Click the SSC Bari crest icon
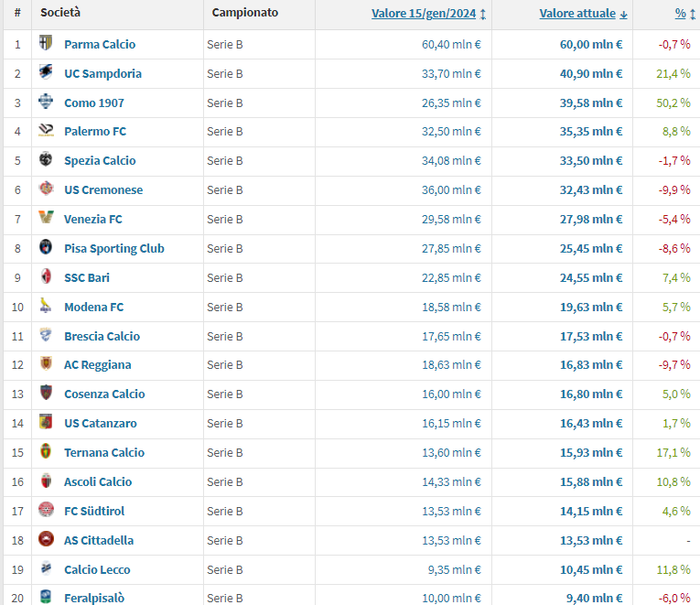This screenshot has width=700, height=605. pos(46,277)
